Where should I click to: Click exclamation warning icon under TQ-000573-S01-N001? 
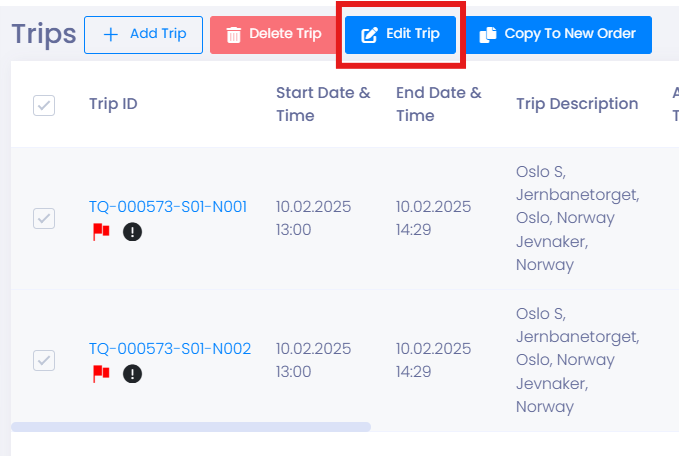(x=133, y=232)
